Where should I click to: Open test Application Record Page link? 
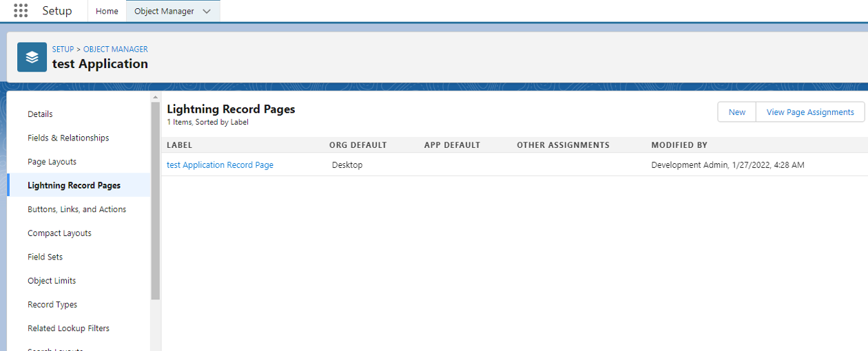click(x=220, y=165)
